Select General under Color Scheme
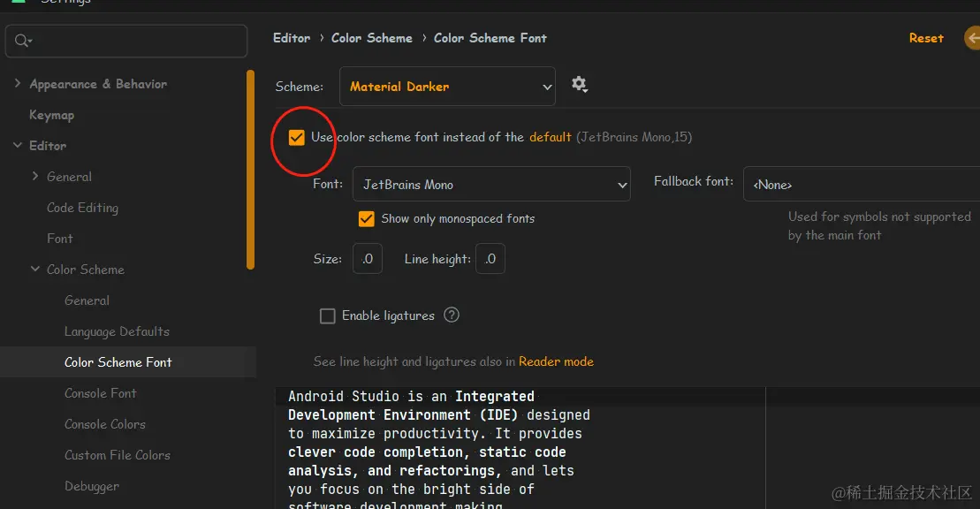Viewport: 980px width, 509px height. (87, 300)
